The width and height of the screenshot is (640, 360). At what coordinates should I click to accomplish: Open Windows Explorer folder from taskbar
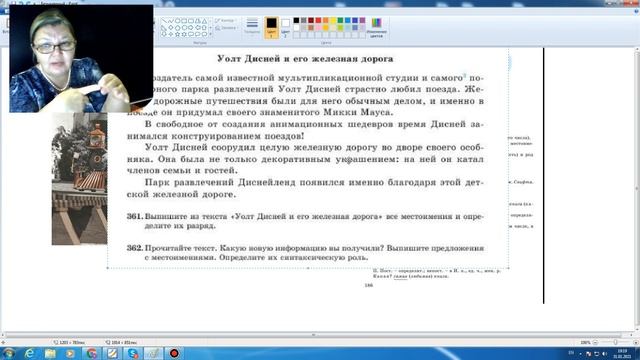(50, 353)
